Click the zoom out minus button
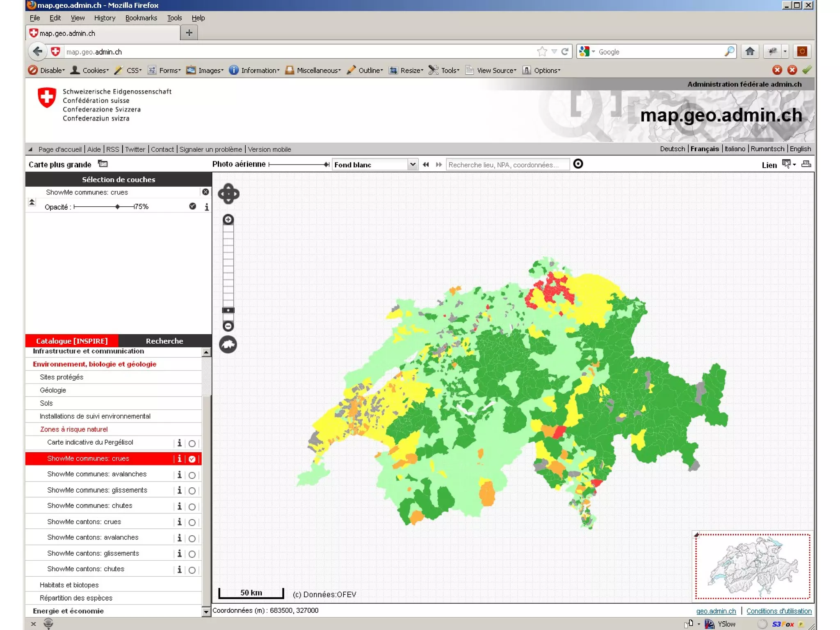Viewport: 840px width, 630px height. (x=228, y=326)
